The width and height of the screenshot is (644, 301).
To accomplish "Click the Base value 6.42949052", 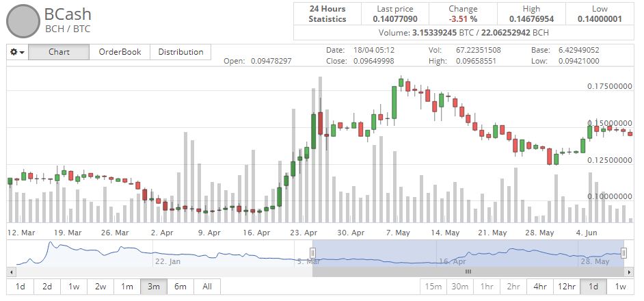I will [578, 50].
